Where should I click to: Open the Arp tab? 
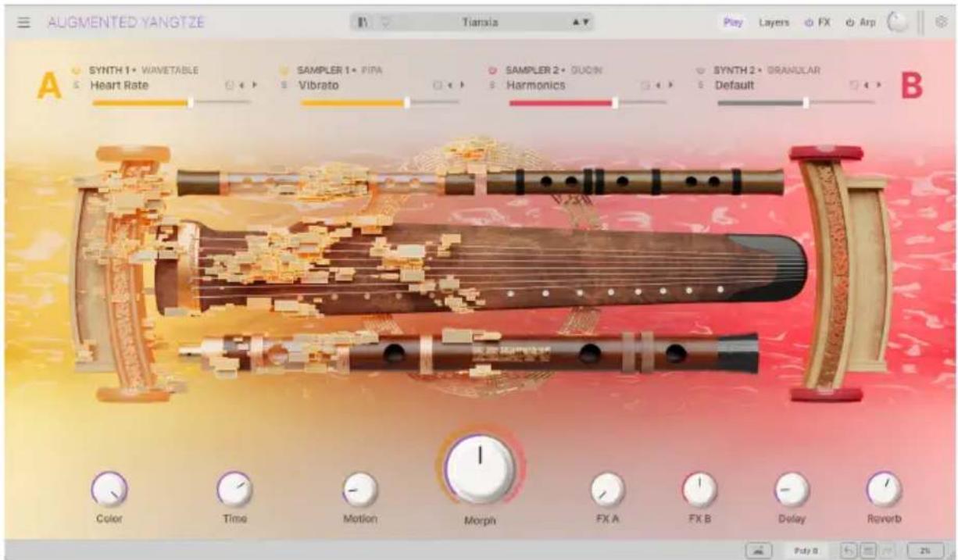(x=867, y=23)
